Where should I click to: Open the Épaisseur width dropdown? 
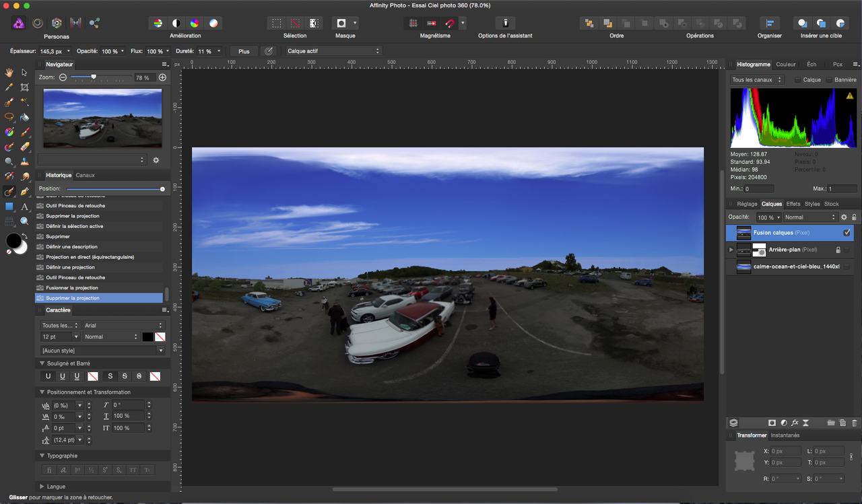tap(68, 51)
